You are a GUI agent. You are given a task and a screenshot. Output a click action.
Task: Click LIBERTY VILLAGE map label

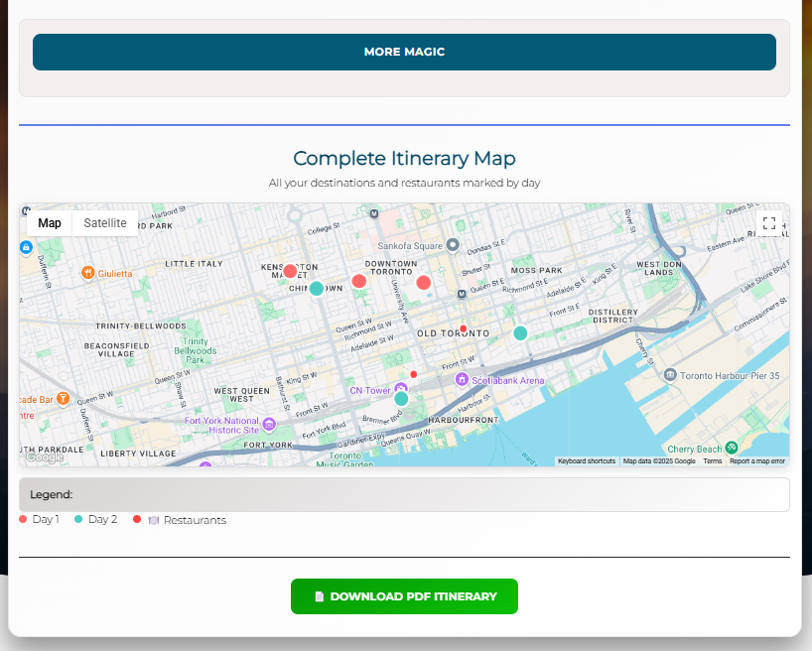(x=138, y=454)
